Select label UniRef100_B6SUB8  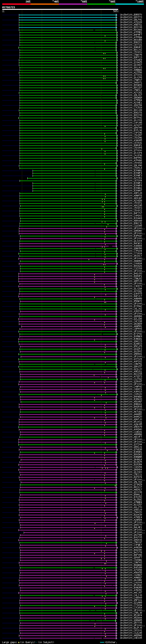(131, 40)
